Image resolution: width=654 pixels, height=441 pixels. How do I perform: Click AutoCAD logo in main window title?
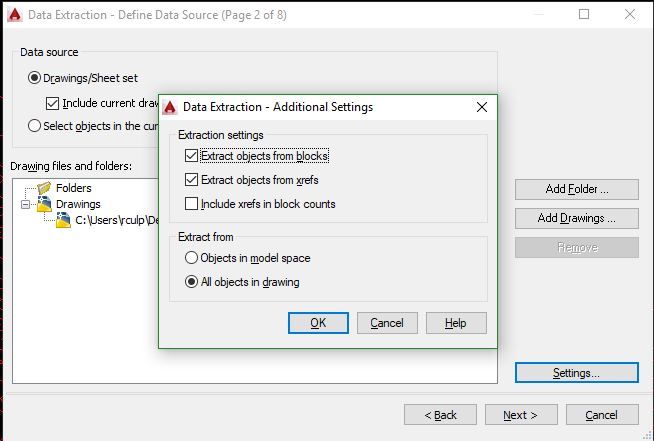point(15,15)
